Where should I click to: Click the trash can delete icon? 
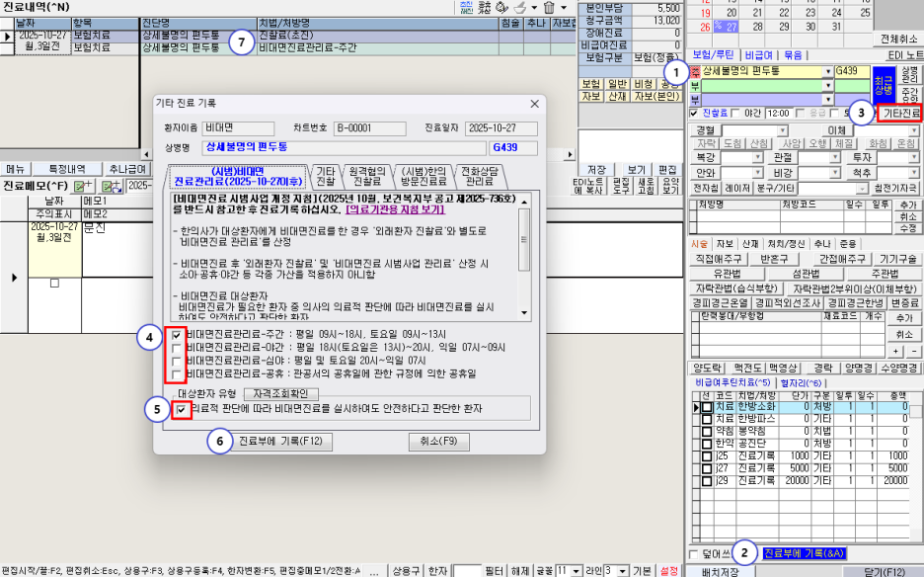(x=549, y=8)
